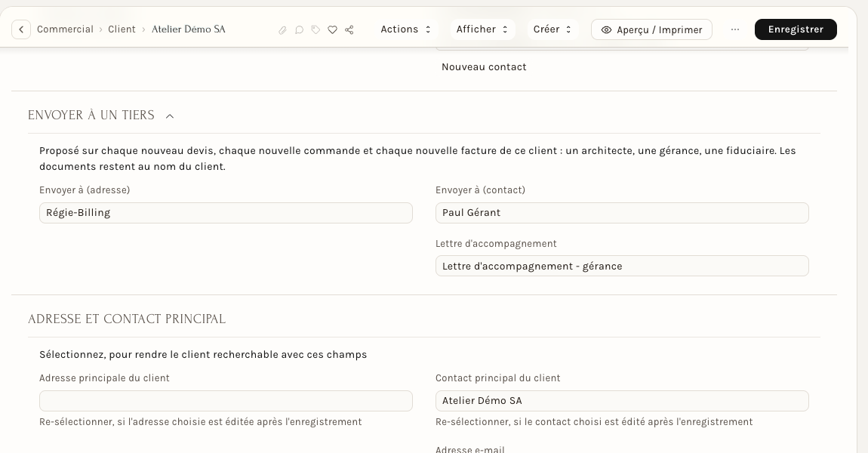Click the share icon
The image size is (868, 453).
pyautogui.click(x=349, y=30)
